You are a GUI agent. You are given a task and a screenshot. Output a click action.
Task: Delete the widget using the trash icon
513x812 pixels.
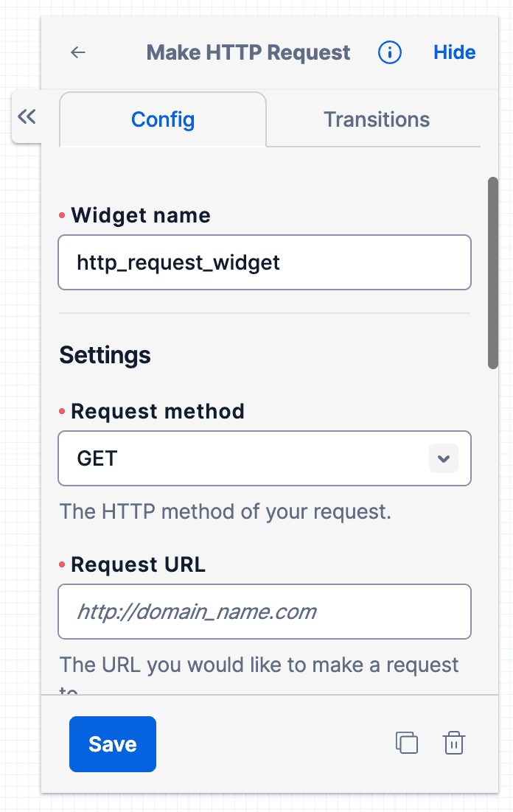(453, 743)
